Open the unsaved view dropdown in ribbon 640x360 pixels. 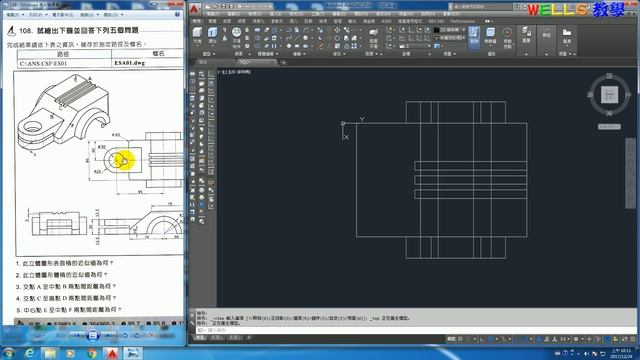(449, 38)
